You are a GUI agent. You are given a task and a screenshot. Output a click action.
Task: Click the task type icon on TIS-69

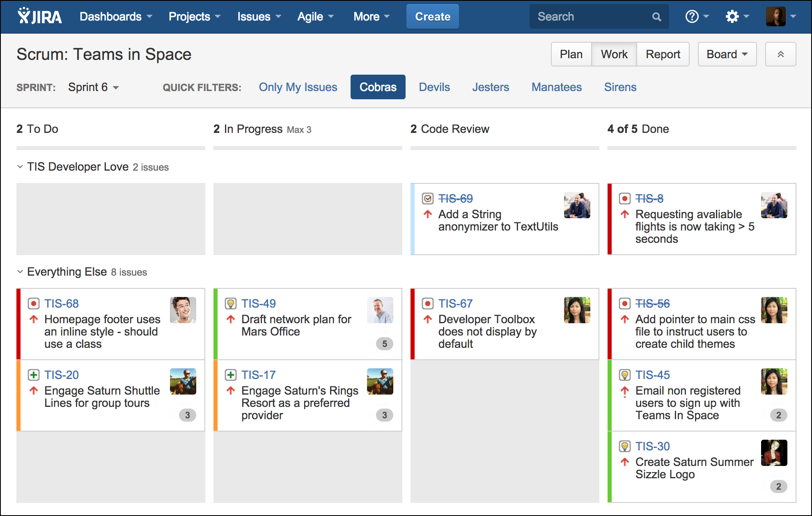[x=427, y=199]
